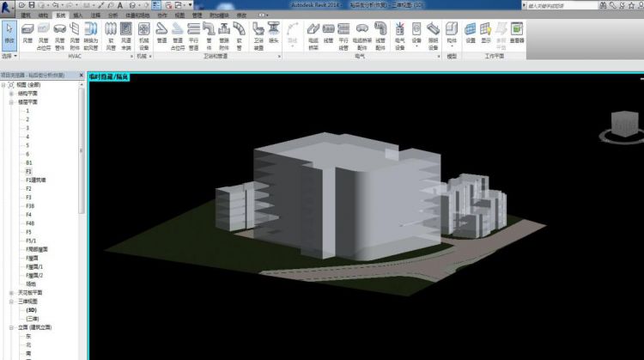Click the Plumbing Fixture (卫浴装置) tool
Viewport: 644px width, 360px height.
point(258,36)
